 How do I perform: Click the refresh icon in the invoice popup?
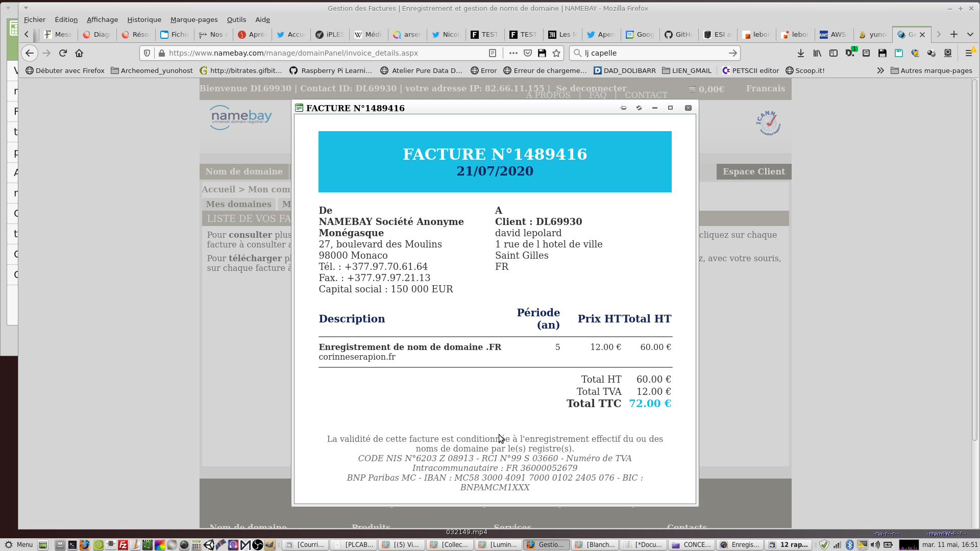tap(639, 108)
